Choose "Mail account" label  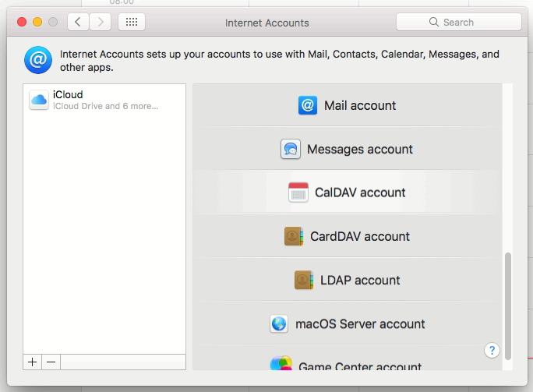(x=360, y=105)
